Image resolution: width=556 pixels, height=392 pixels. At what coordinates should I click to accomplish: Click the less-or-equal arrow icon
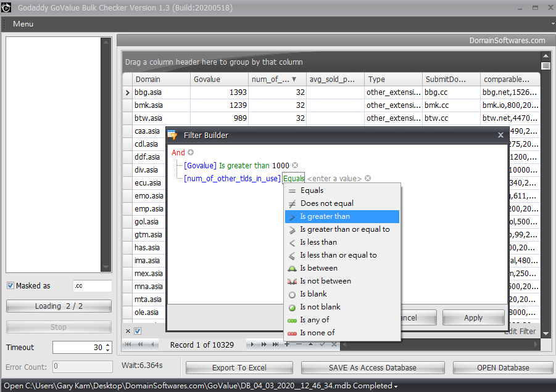click(x=292, y=256)
